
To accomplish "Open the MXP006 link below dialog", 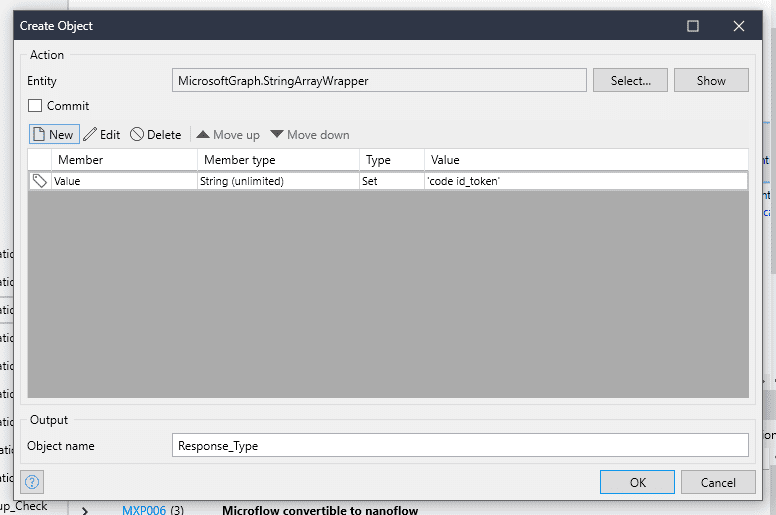I will click(144, 509).
